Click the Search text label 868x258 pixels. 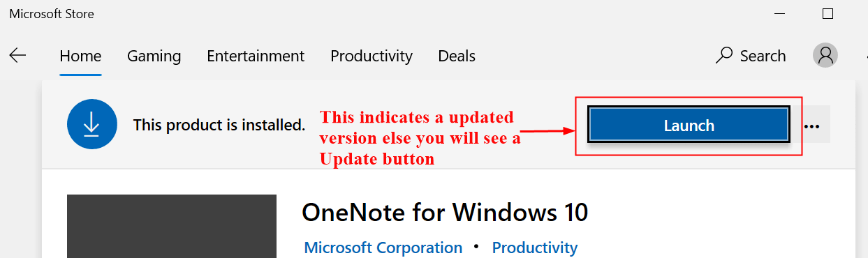point(763,56)
